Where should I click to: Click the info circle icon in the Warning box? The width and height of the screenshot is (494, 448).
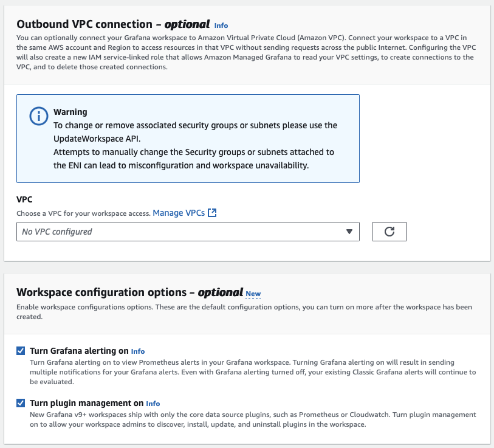(x=38, y=116)
